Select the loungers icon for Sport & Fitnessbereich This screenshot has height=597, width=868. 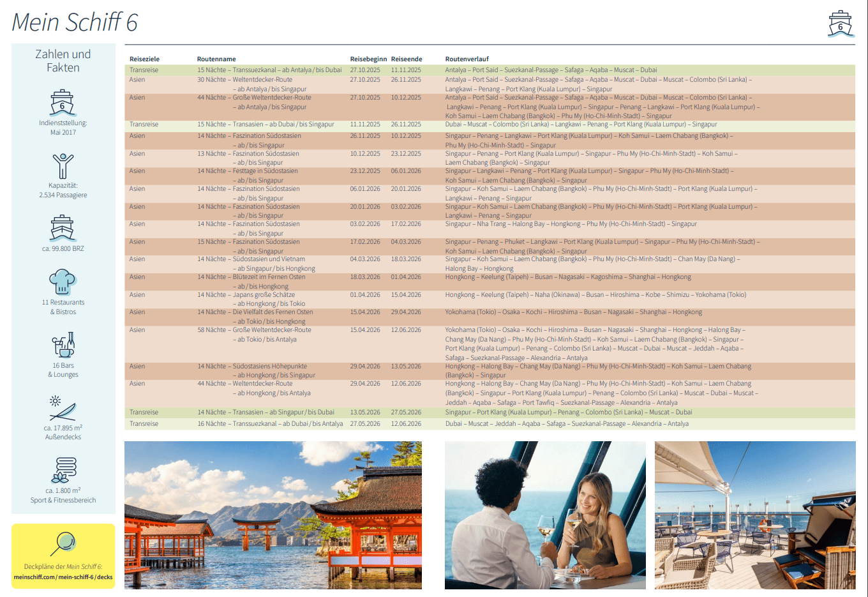63,469
